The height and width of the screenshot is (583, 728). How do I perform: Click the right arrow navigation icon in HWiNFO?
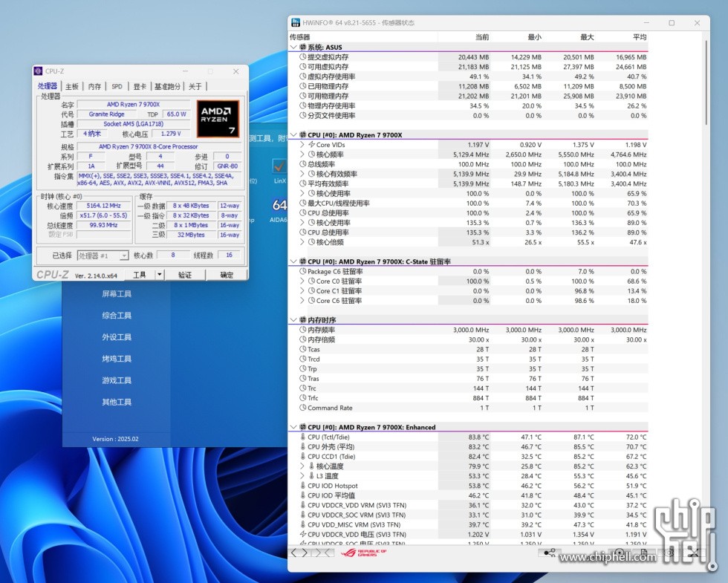pyautogui.click(x=305, y=553)
